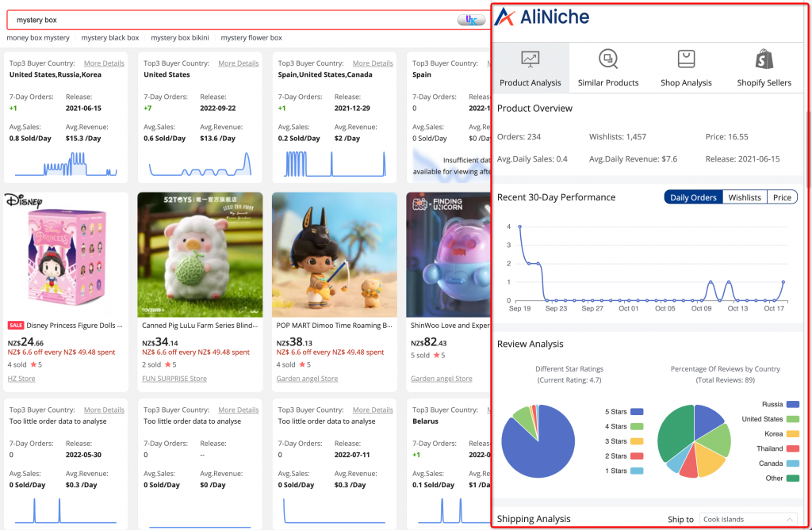The image size is (812, 530).
Task: Open More Details for Spain,United States,Canada card
Action: (x=373, y=63)
